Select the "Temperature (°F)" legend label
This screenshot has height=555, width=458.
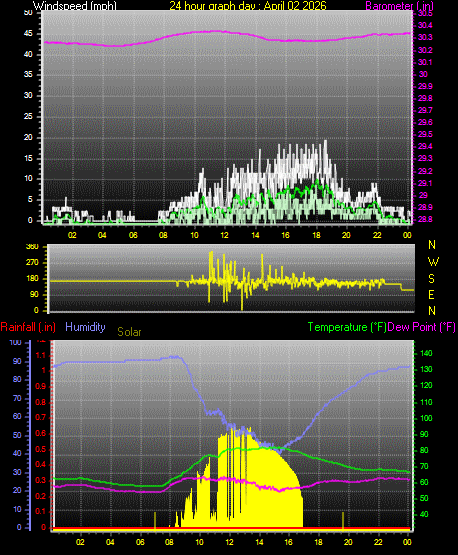tap(347, 327)
